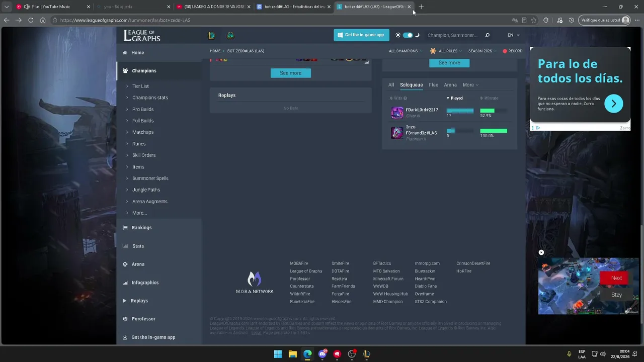
Task: Select the Flex queue tab
Action: pos(433,85)
